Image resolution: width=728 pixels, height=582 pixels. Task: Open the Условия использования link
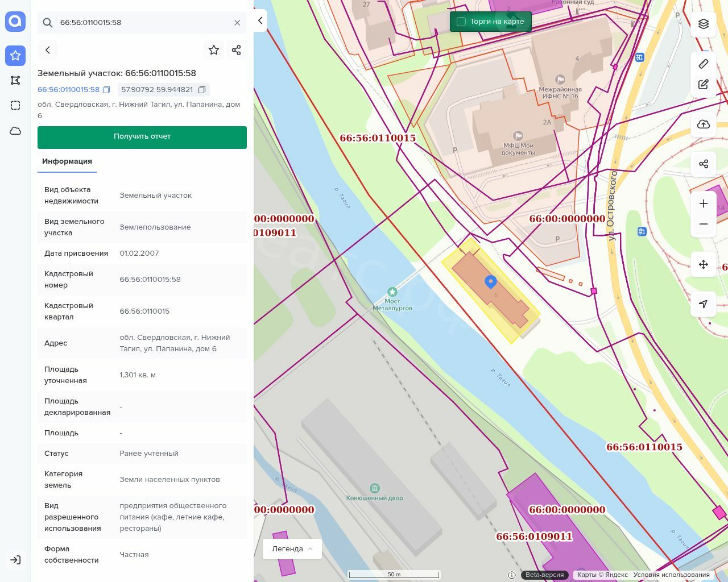(671, 575)
